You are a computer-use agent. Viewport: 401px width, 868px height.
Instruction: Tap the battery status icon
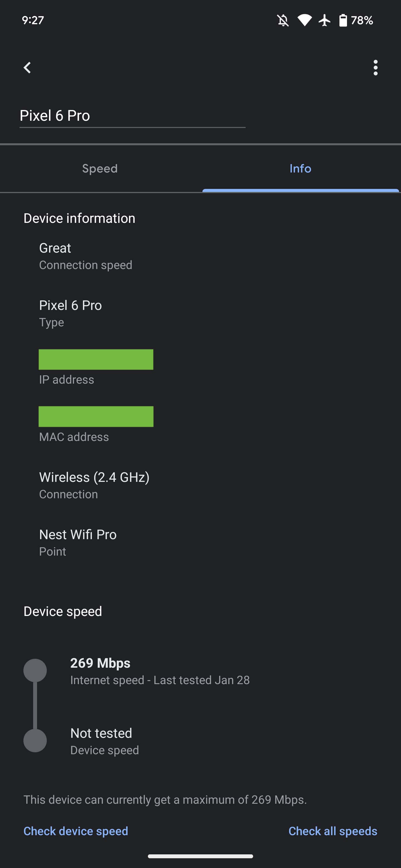(x=343, y=21)
